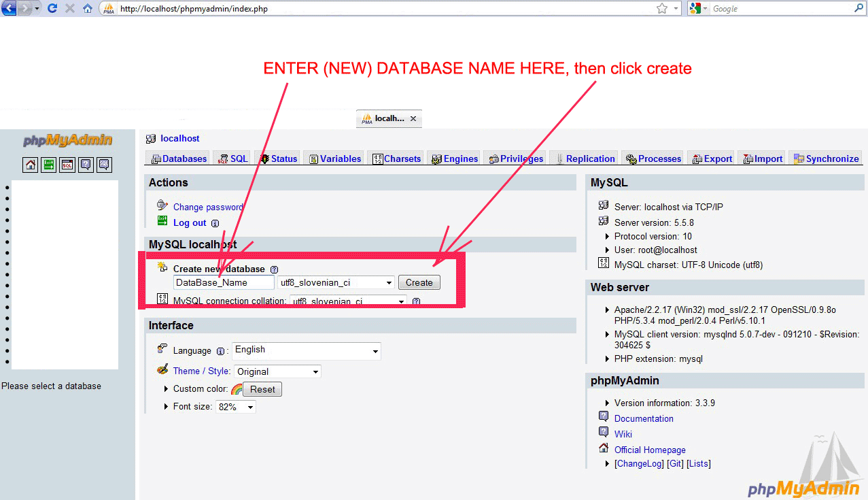Click the browser Reload icon

click(x=52, y=9)
